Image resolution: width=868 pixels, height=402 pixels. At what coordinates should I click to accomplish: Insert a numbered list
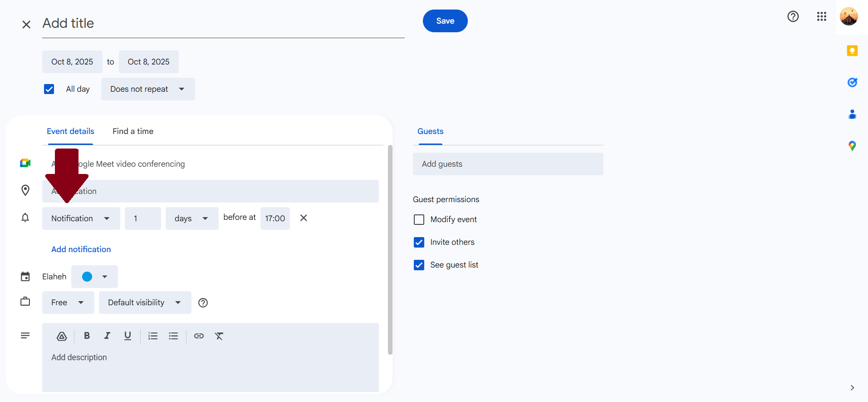(x=153, y=336)
